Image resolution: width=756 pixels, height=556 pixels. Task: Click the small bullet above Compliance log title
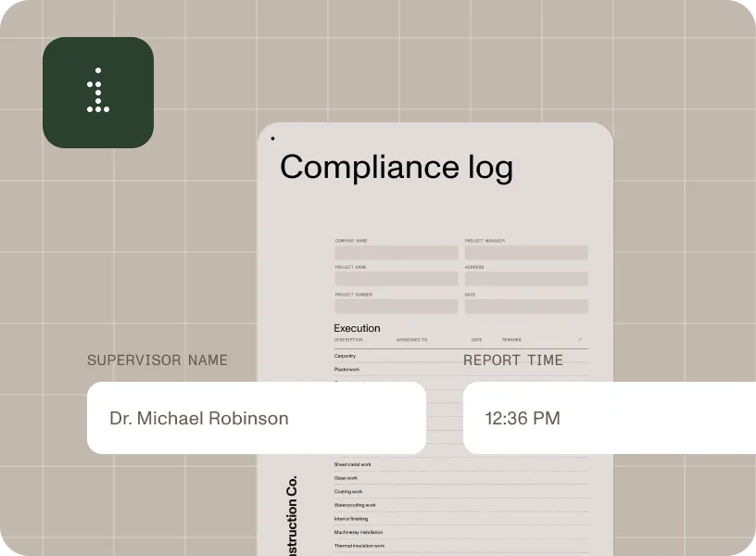273,137
